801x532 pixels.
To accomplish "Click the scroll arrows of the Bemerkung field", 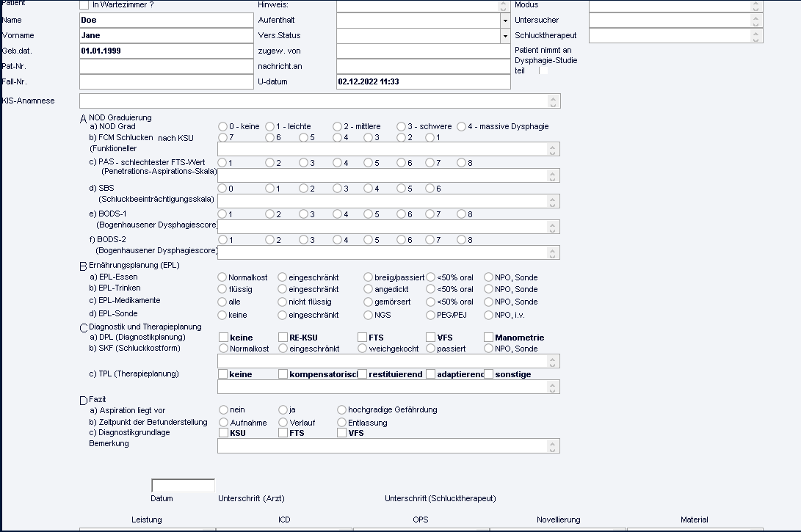I will point(552,445).
